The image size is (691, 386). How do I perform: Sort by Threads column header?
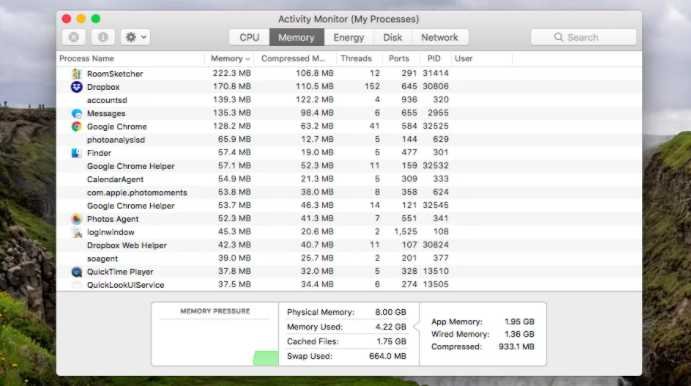click(x=356, y=59)
